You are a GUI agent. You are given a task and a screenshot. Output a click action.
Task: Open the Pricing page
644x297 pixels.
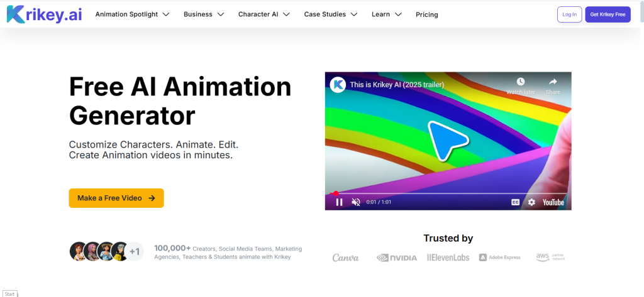point(427,15)
